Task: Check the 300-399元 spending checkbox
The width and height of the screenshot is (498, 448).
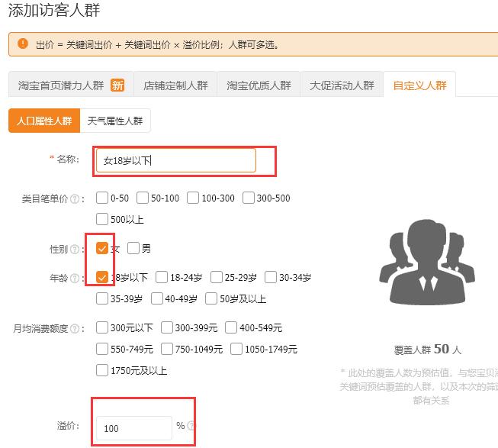Action: click(167, 327)
